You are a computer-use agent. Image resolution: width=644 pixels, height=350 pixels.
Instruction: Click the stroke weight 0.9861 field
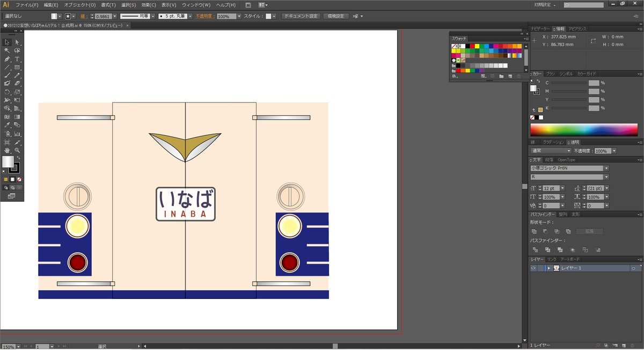[x=103, y=16]
